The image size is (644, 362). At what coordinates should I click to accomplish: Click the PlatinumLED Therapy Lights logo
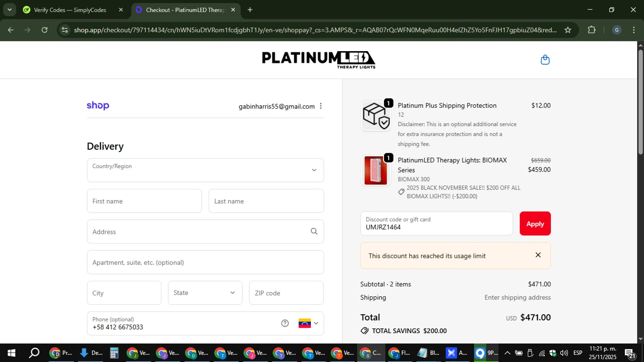point(319,60)
